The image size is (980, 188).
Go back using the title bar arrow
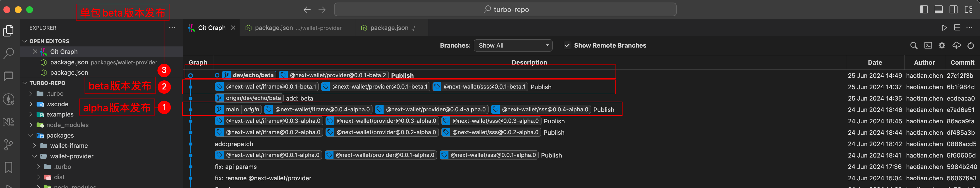coord(307,9)
